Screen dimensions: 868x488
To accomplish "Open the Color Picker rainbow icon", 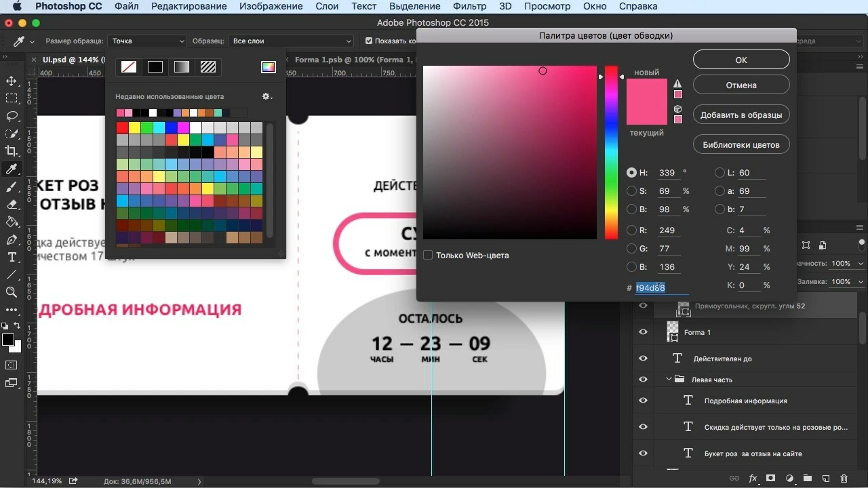I will pyautogui.click(x=269, y=66).
